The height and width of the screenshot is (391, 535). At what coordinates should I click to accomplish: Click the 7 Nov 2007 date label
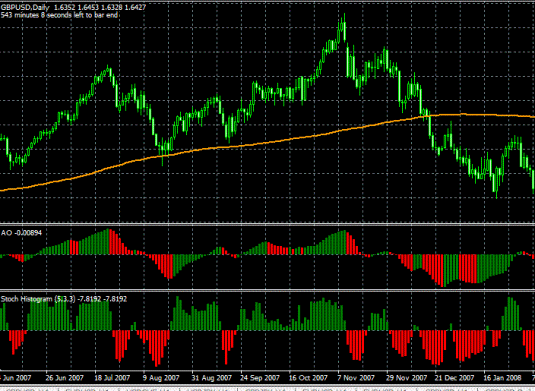pos(356,378)
